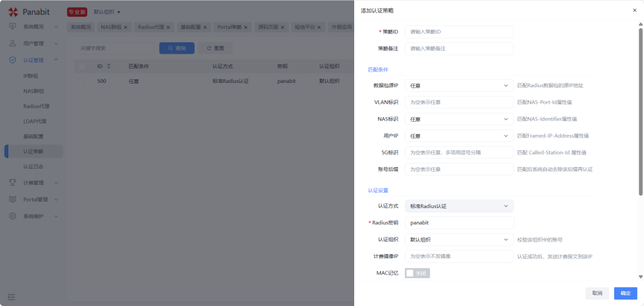Collapse the sidebar using bottom-left icon

[x=11, y=296]
